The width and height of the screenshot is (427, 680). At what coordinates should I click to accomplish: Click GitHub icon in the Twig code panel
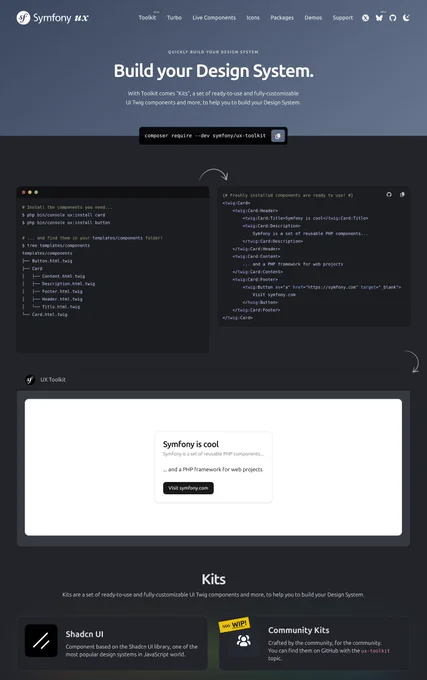pyautogui.click(x=389, y=194)
